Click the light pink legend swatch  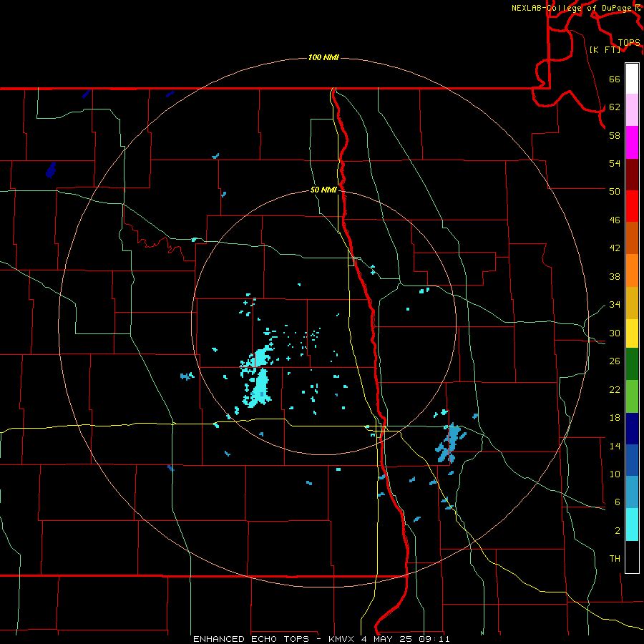(x=632, y=110)
